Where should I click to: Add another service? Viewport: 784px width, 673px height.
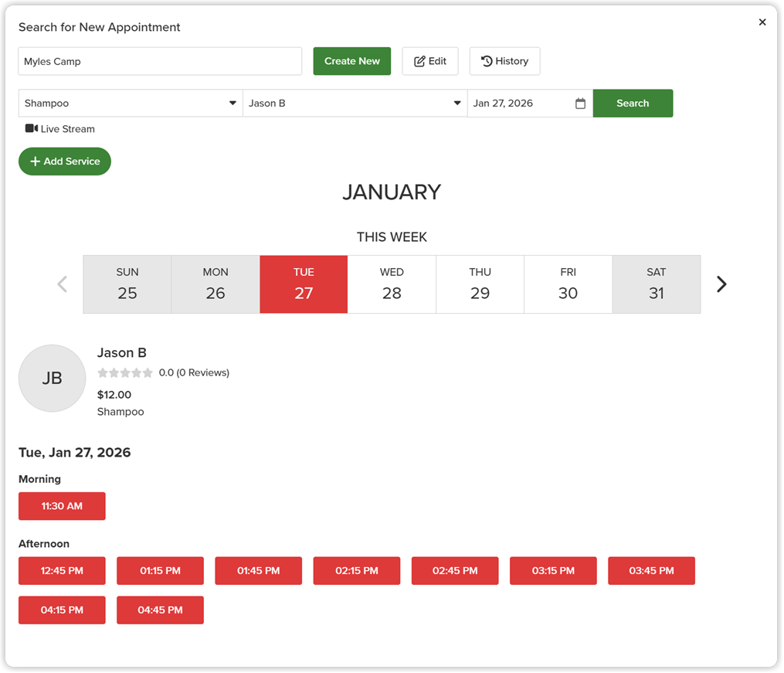click(x=65, y=161)
